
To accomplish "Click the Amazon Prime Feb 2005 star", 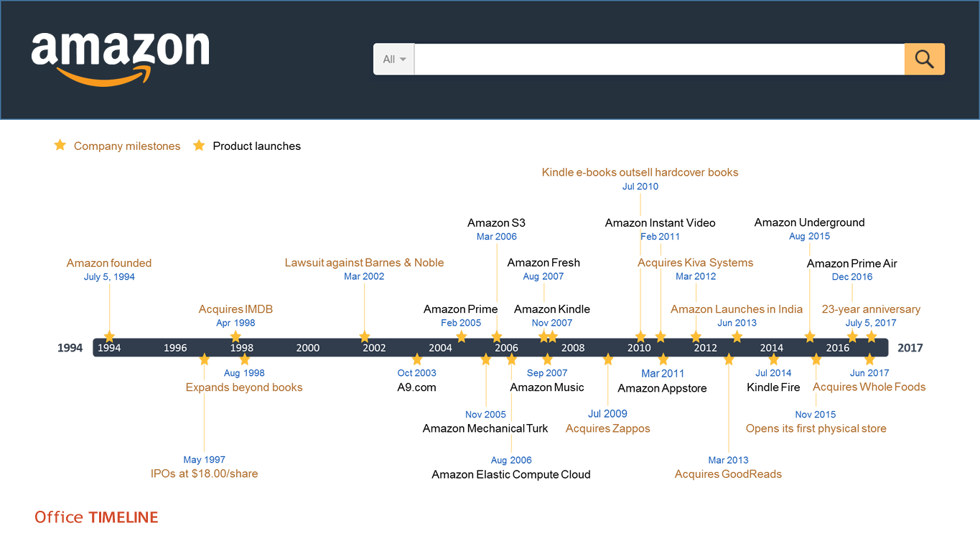I will click(x=461, y=336).
